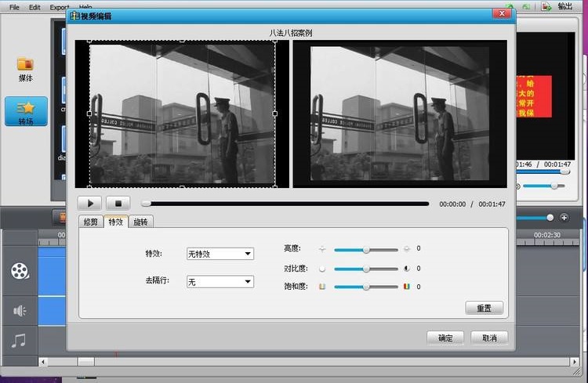Click the timeline zoom-in plus icon
The width and height of the screenshot is (588, 383).
tap(564, 217)
